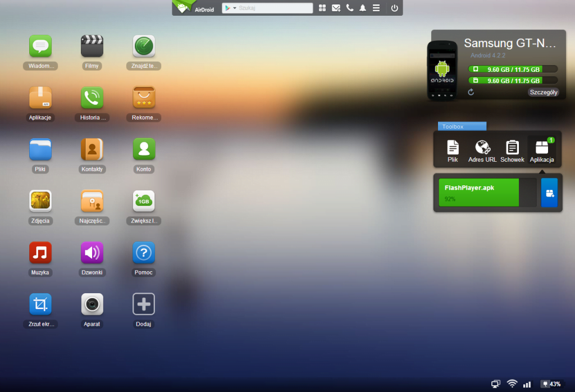Click the signal strength bars icon

pos(527,384)
